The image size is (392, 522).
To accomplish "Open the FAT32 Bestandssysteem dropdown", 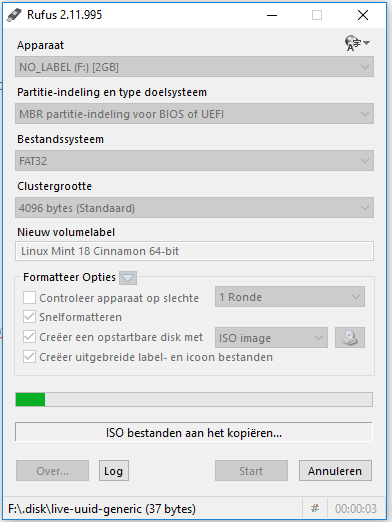I will 194,161.
